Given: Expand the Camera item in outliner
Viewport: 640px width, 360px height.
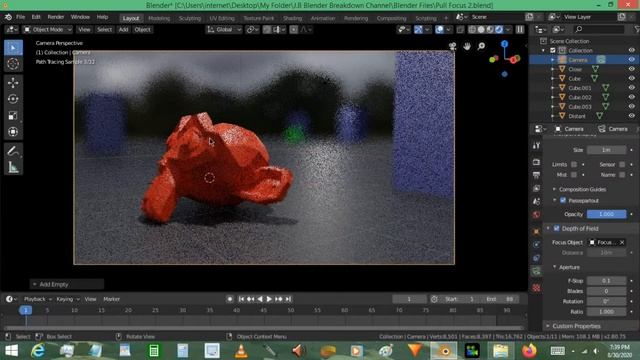Looking at the screenshot, I should 553,60.
